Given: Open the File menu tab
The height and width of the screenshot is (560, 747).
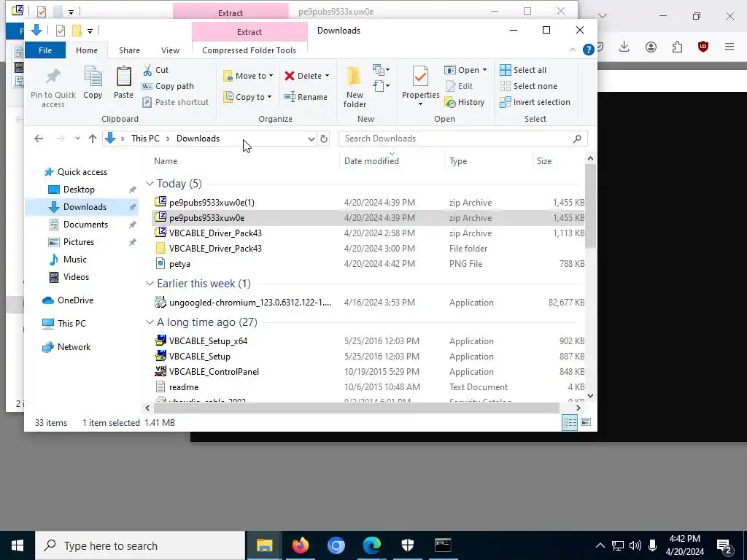Looking at the screenshot, I should click(45, 50).
